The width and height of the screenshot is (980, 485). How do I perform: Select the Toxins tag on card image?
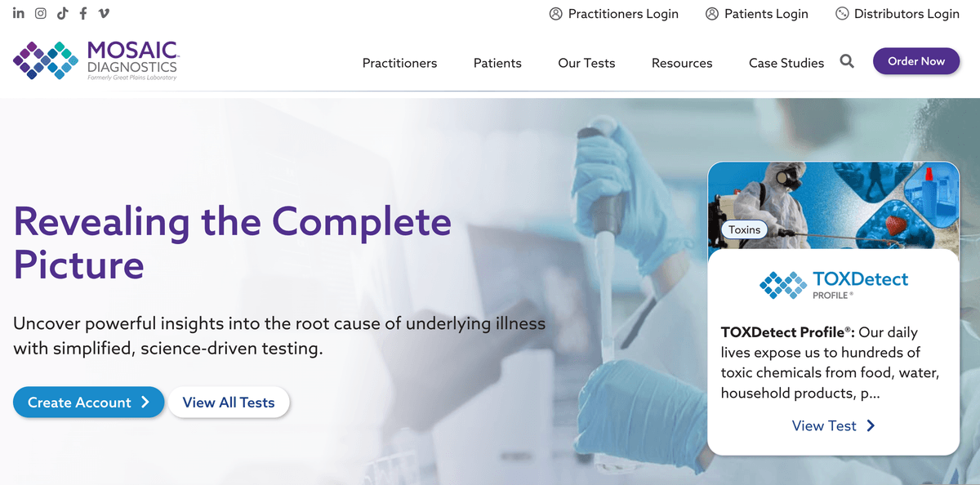pyautogui.click(x=744, y=230)
